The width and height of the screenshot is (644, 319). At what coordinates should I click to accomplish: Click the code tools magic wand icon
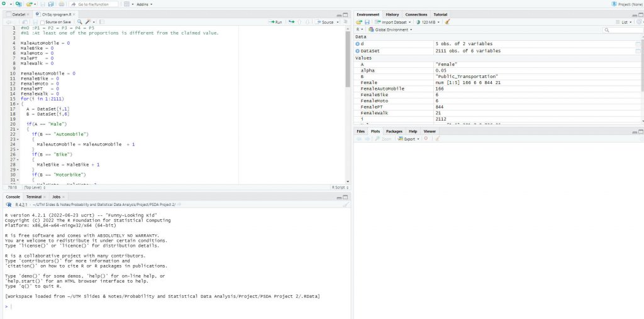[x=89, y=22]
